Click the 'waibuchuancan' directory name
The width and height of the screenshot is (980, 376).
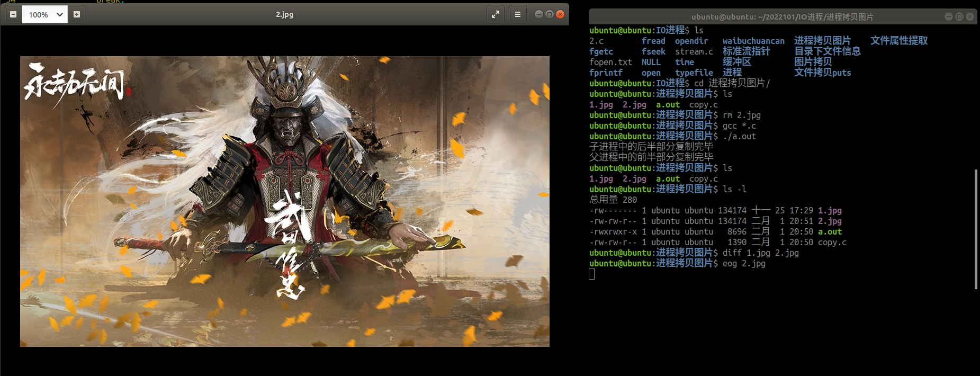coord(753,41)
